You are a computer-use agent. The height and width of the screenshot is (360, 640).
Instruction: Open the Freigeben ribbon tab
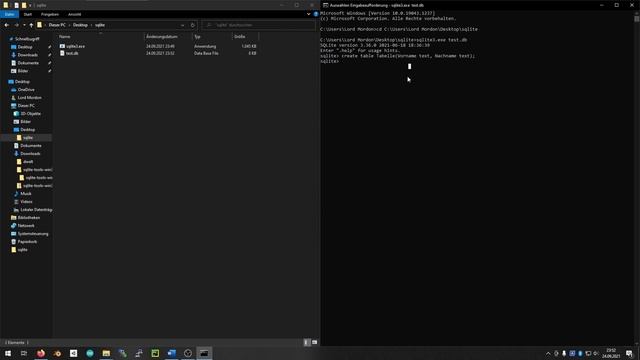click(x=50, y=14)
